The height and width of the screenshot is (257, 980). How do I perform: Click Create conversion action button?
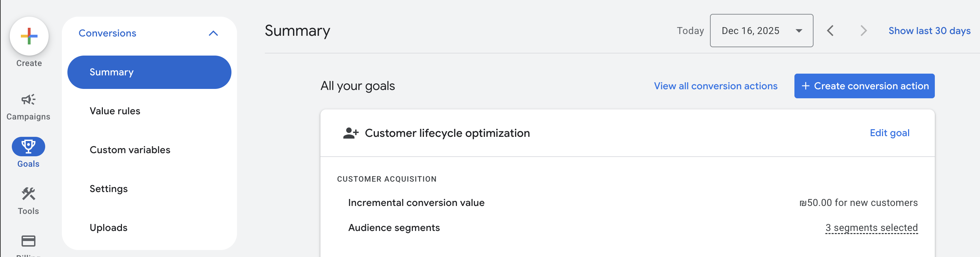[864, 86]
